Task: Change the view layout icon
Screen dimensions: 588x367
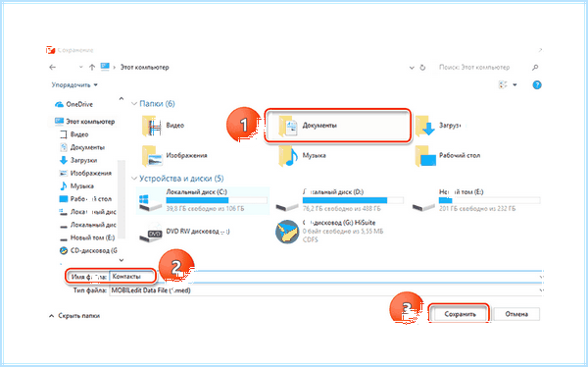Action: click(x=503, y=85)
